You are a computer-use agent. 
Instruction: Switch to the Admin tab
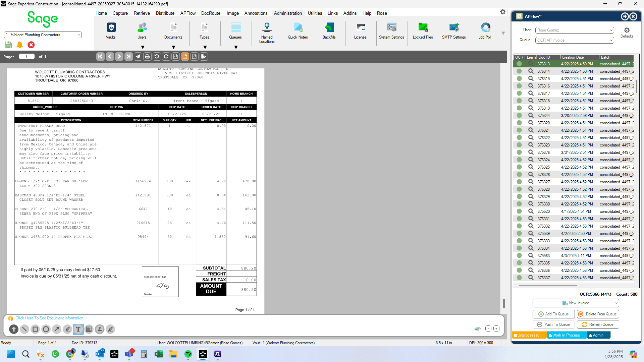click(x=599, y=335)
